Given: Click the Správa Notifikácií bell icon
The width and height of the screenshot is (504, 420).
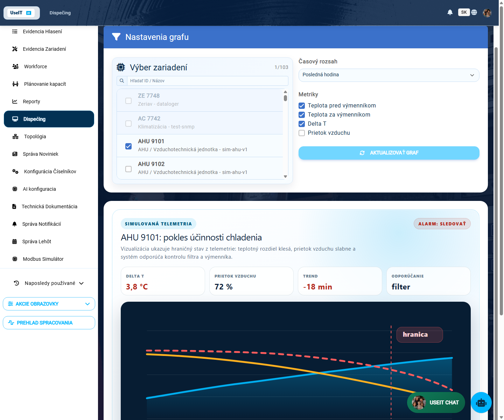Looking at the screenshot, I should pyautogui.click(x=14, y=224).
